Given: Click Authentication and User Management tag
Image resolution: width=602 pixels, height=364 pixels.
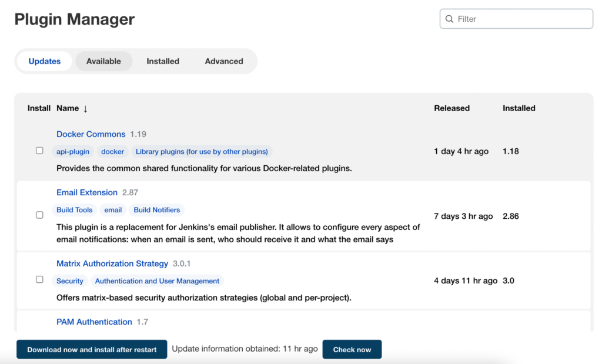Looking at the screenshot, I should tap(157, 281).
